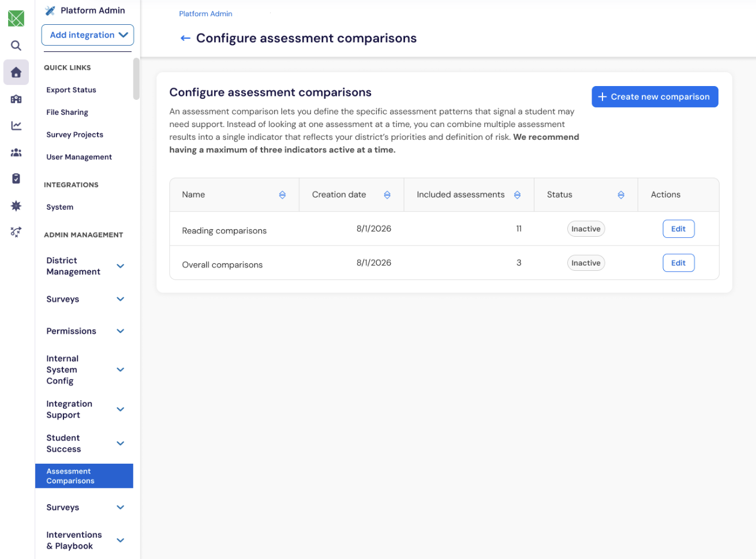Viewport: 756px width, 559px height.
Task: Open User Management quick link
Action: point(79,157)
